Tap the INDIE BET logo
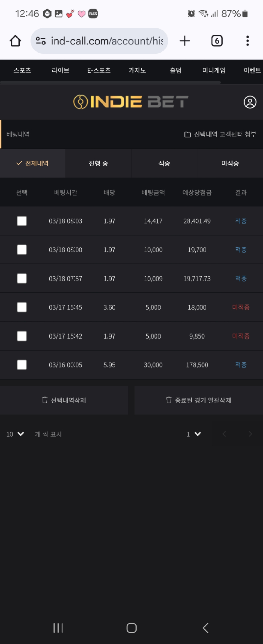Screen dimensions: 263x644 pos(131,102)
